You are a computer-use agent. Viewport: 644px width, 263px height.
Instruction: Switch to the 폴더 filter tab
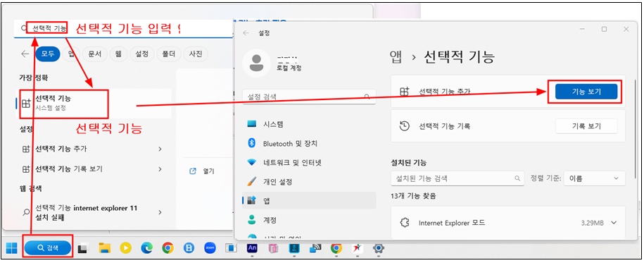pos(169,54)
